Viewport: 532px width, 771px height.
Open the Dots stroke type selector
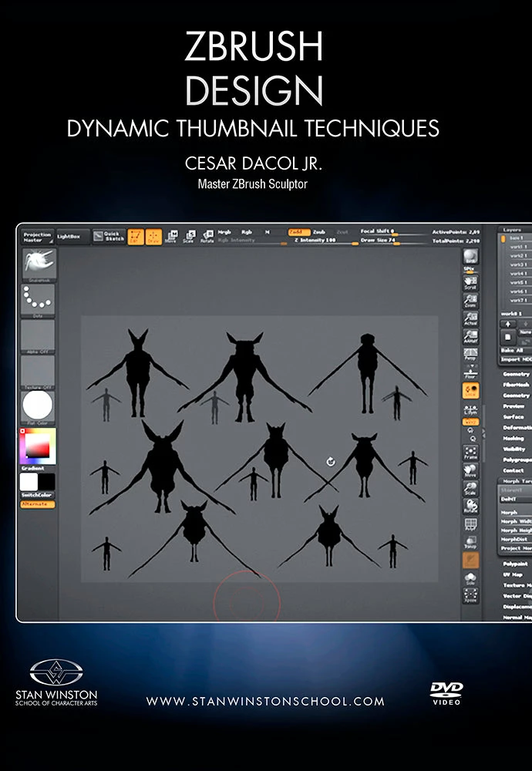(x=37, y=298)
